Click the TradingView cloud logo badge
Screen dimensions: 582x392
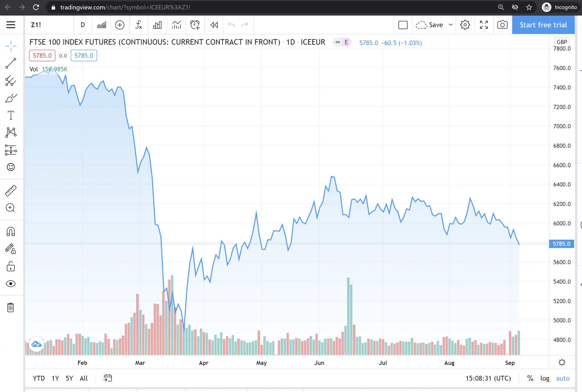(x=36, y=344)
